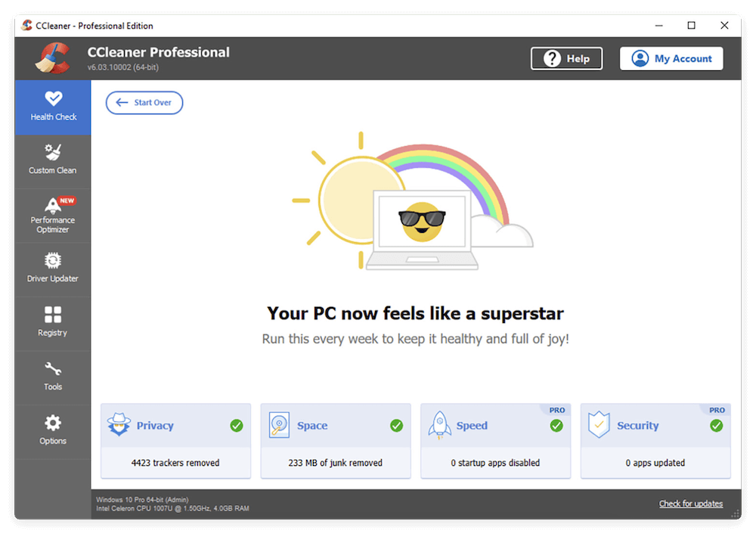
Task: Click the Space hard-drive icon
Action: coord(279,425)
